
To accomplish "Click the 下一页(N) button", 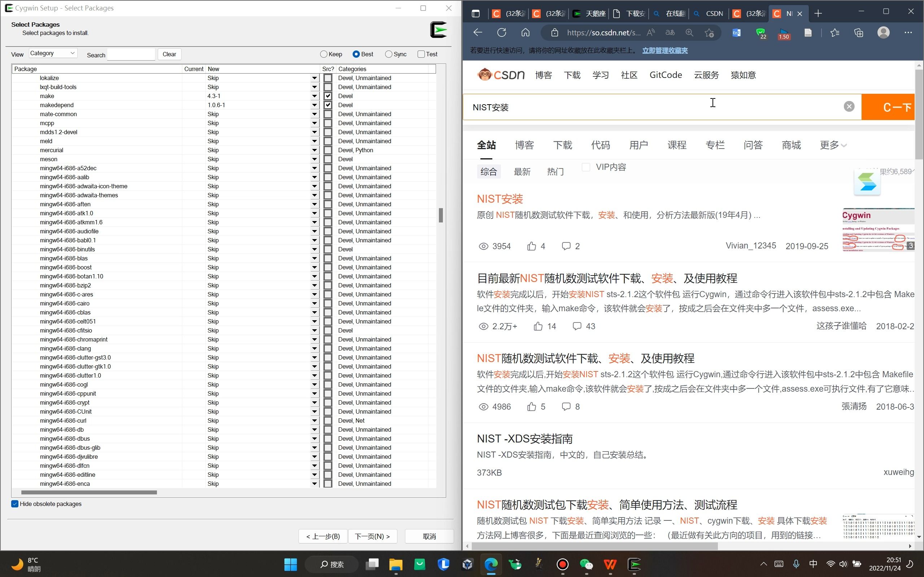I will point(372,536).
